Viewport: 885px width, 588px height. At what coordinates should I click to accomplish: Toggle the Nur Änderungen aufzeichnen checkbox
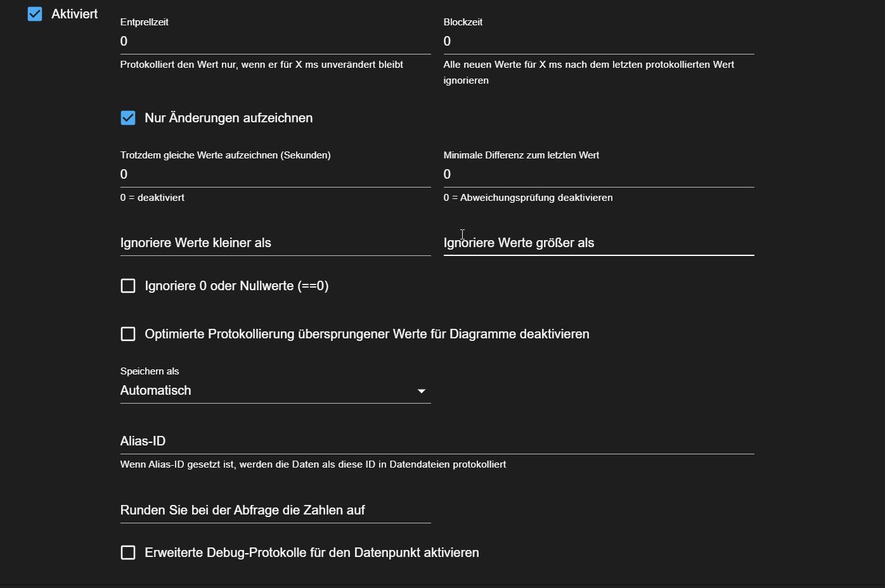[128, 118]
